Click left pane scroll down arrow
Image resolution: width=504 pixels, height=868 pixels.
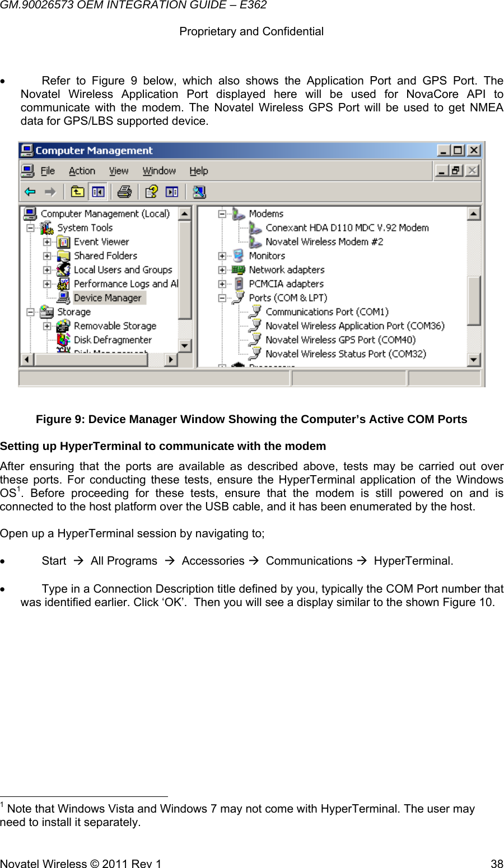click(x=185, y=346)
